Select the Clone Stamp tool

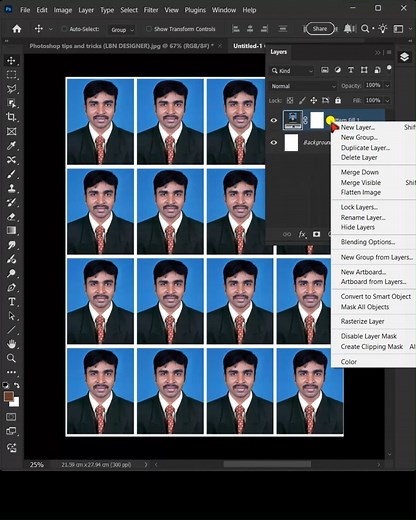11,188
